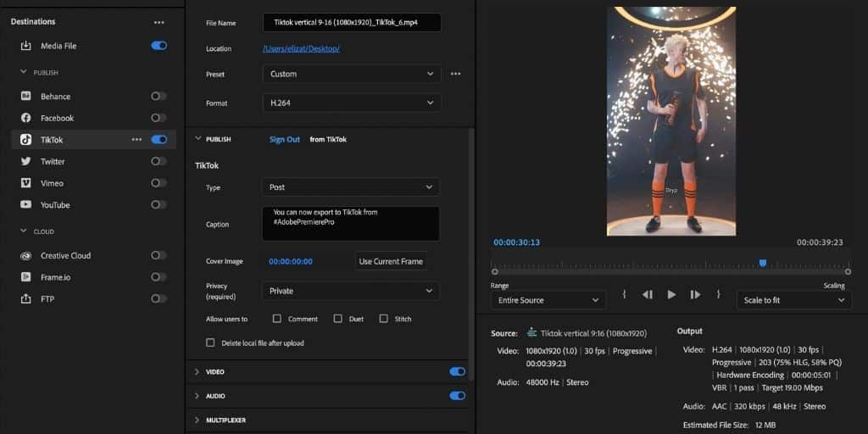This screenshot has height=434, width=868.
Task: Click the Sign Out link
Action: click(284, 139)
